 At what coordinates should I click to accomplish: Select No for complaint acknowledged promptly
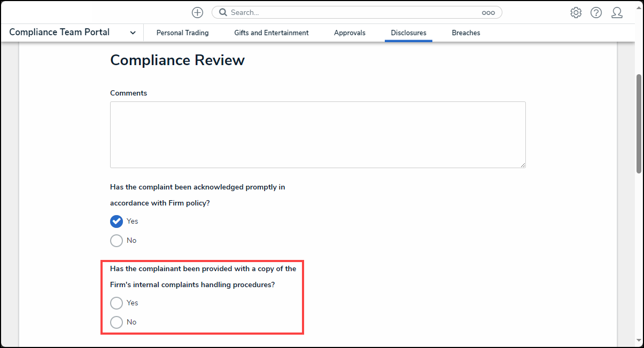pyautogui.click(x=117, y=241)
